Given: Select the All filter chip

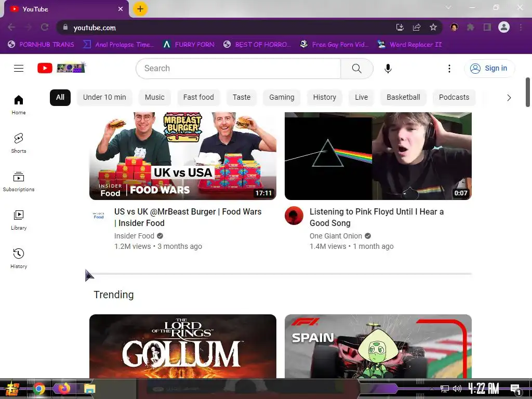Looking at the screenshot, I should pyautogui.click(x=60, y=98).
